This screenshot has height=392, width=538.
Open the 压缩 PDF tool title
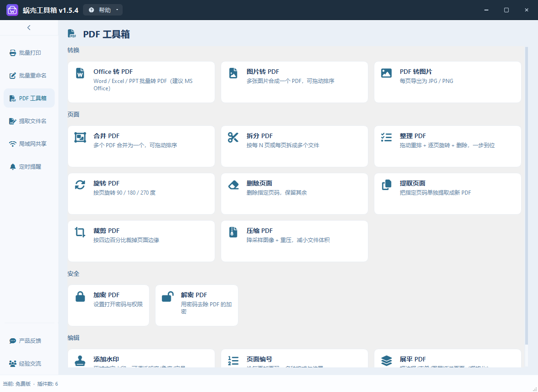point(260,231)
